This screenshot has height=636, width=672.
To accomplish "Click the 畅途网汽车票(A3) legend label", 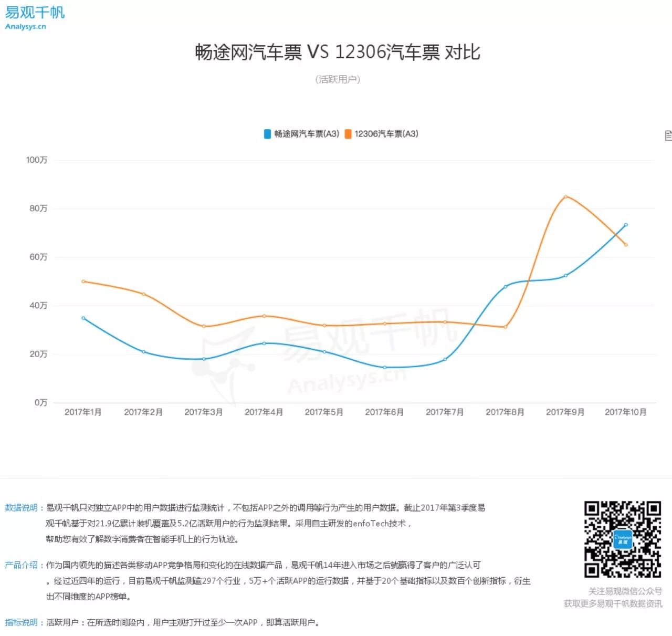I will (x=307, y=134).
